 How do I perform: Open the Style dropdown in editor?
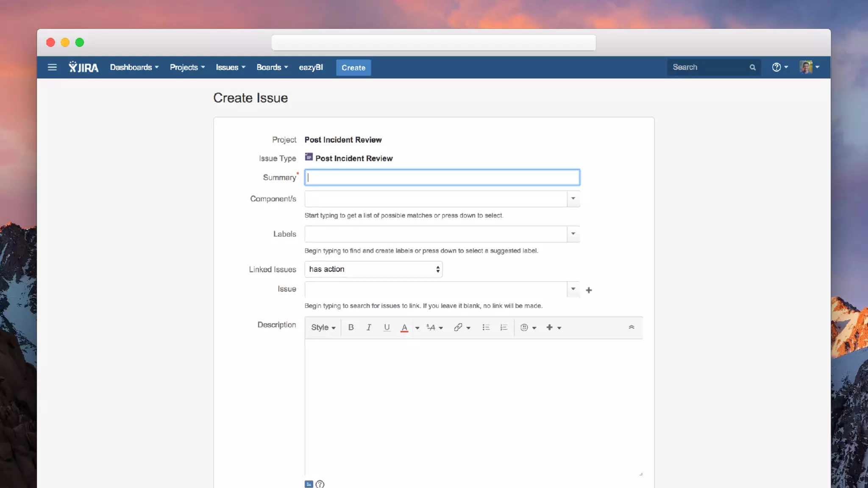coord(323,327)
